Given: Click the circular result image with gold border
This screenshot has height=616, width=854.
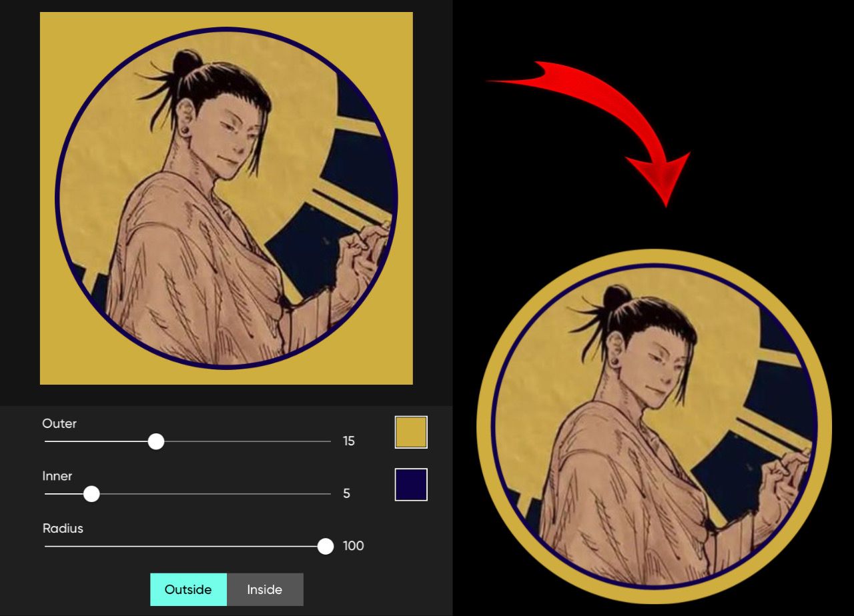Looking at the screenshot, I should tap(655, 427).
